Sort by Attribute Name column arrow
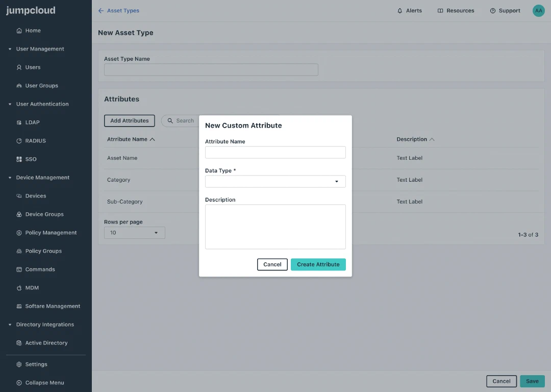Screen dimensions: 551x392 point(152,139)
